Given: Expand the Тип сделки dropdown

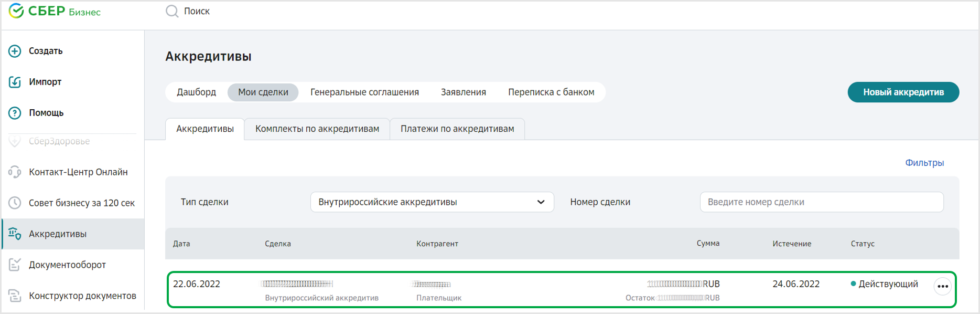Looking at the screenshot, I should tap(432, 202).
